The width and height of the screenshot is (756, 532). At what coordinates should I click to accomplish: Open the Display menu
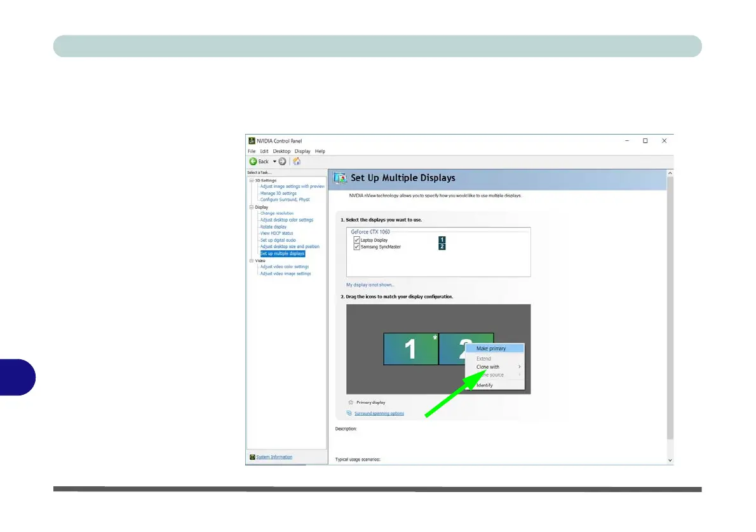(x=303, y=151)
